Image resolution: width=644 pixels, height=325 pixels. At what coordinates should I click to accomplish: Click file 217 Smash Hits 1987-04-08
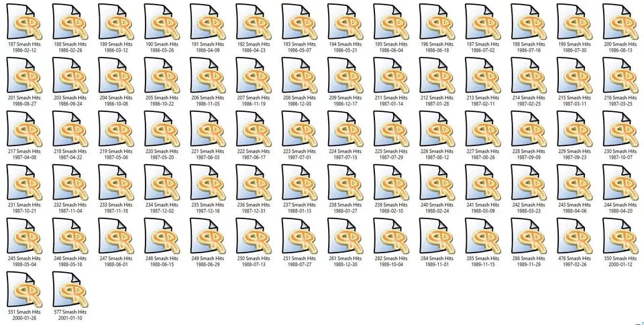(24, 129)
